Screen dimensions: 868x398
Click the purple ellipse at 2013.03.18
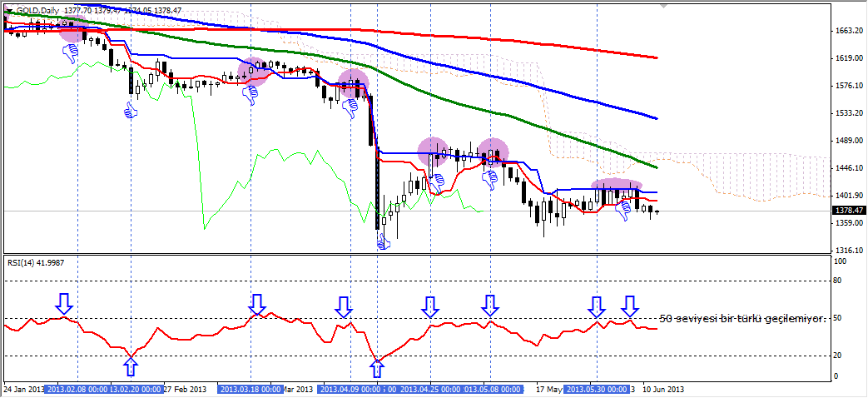click(255, 72)
